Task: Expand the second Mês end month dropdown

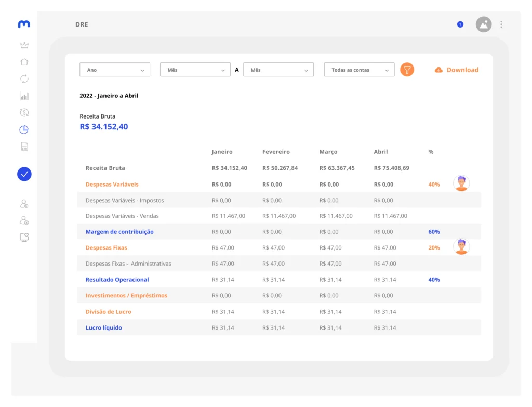Action: click(278, 70)
